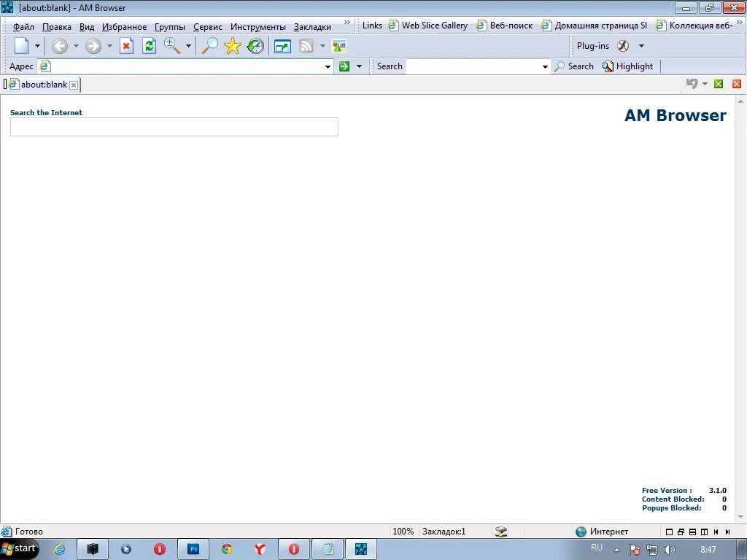The height and width of the screenshot is (560, 747).
Task: Open the Вид menu
Action: [87, 27]
